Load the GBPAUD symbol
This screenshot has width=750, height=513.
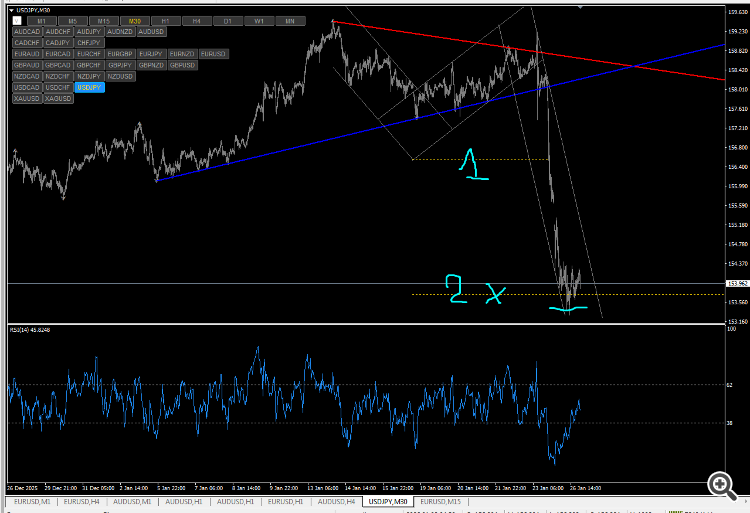click(x=27, y=65)
